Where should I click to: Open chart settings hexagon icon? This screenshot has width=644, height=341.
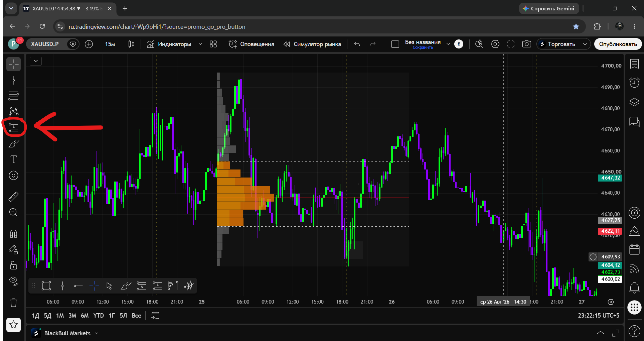[495, 44]
